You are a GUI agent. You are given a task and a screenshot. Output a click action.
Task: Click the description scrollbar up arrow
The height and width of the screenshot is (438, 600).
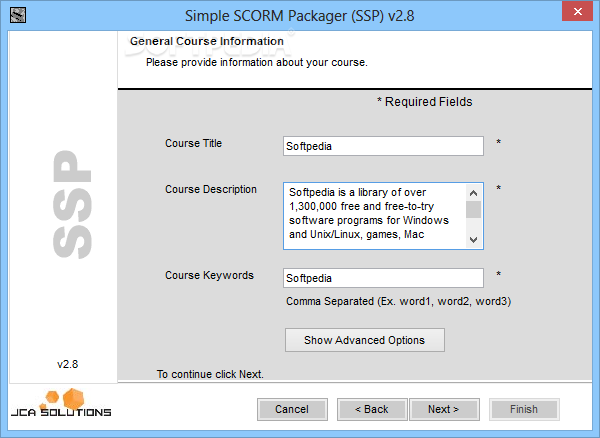point(473,193)
